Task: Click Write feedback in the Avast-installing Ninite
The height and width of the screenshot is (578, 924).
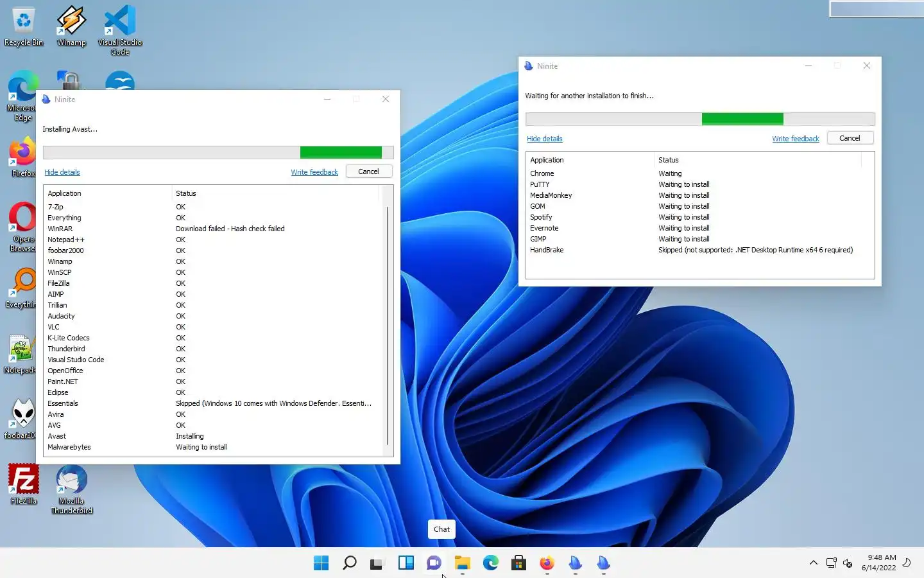Action: coord(314,172)
